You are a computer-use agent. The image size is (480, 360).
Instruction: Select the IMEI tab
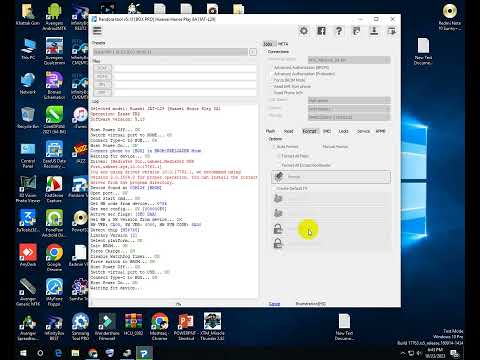click(327, 131)
